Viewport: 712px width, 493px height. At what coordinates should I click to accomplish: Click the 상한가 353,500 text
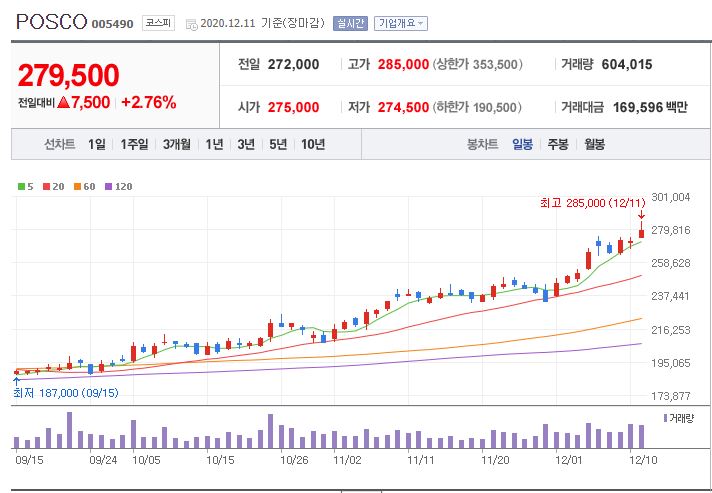coord(478,64)
